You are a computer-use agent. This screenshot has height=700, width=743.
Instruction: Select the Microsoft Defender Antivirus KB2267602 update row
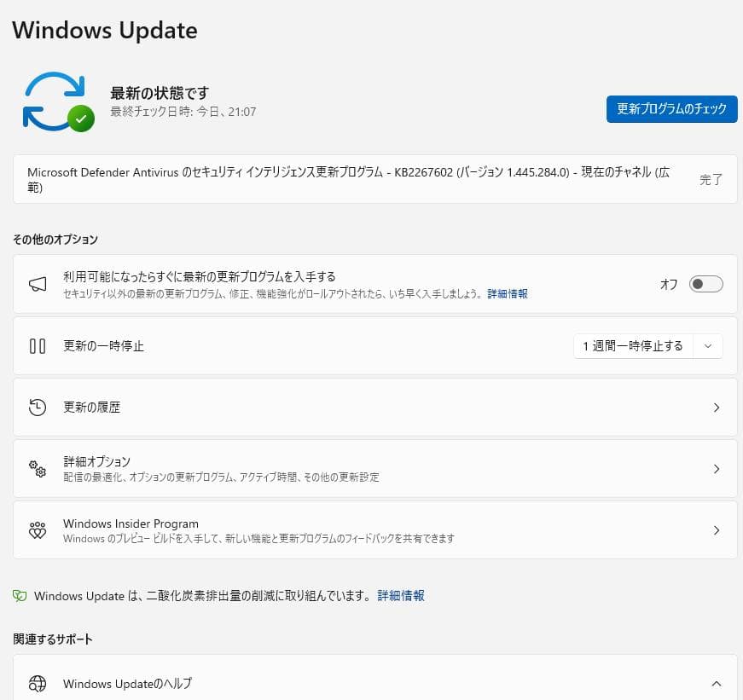(x=374, y=179)
